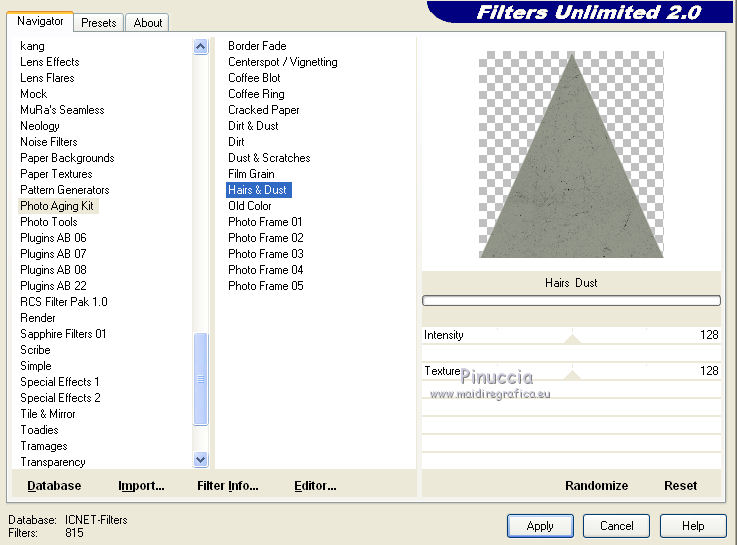
Task: Select the Mock category
Action: click(x=33, y=94)
